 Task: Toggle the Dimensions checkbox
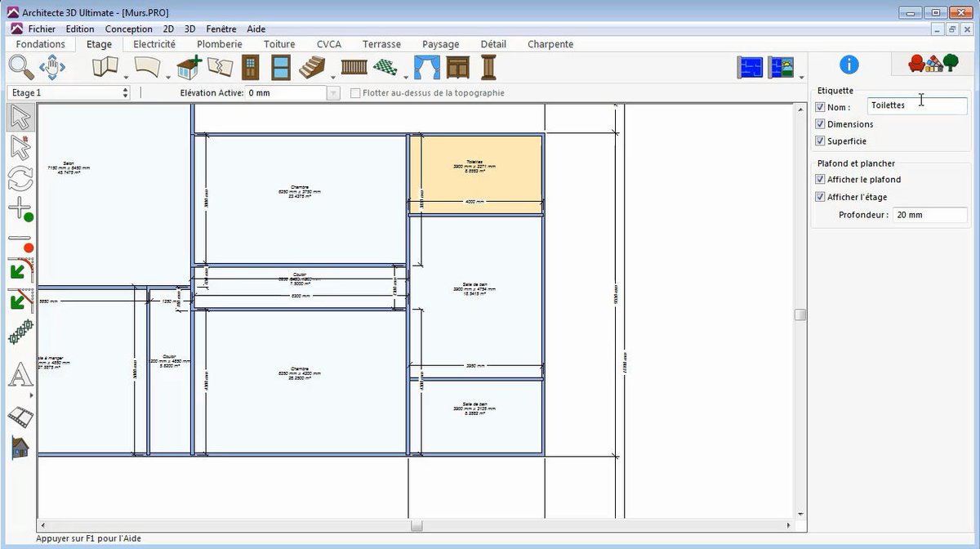[x=821, y=124]
